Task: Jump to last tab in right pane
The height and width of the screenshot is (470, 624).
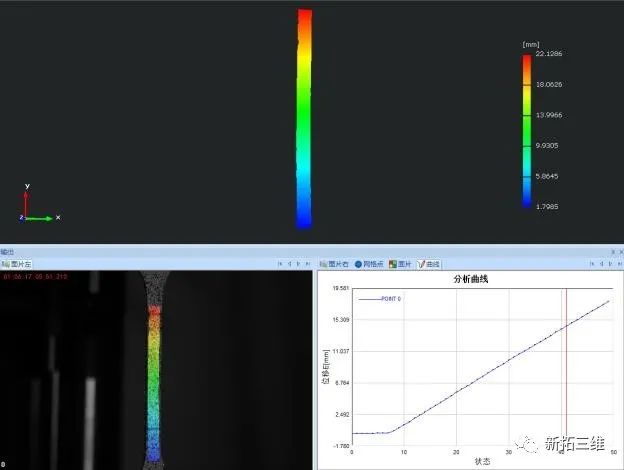Action: 620,264
